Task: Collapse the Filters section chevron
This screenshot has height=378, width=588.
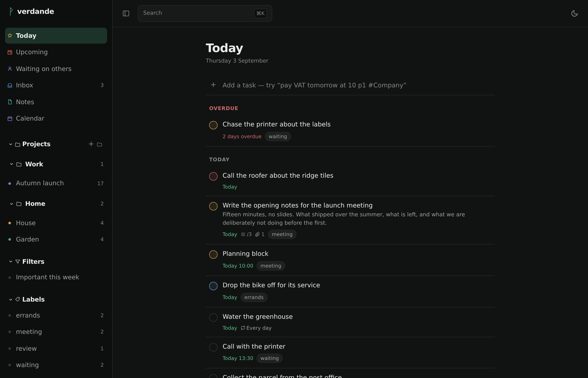Action: (10, 261)
